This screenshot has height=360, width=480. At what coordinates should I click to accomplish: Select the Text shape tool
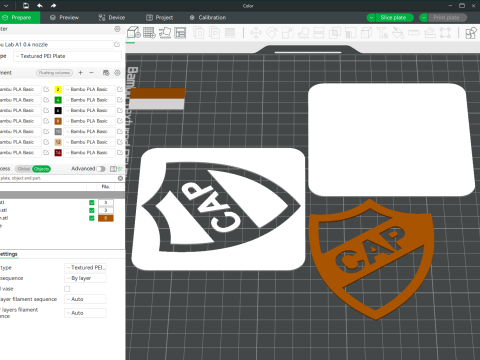click(x=382, y=33)
